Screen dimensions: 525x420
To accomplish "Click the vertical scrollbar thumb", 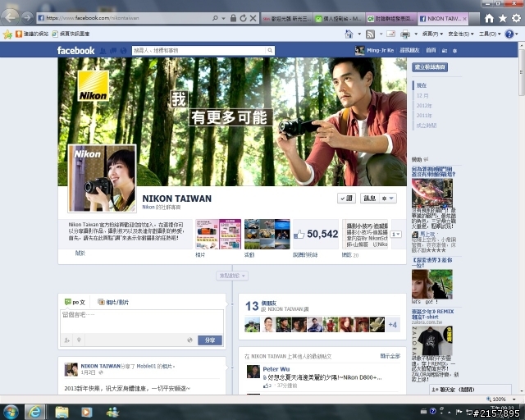I will click(522, 72).
